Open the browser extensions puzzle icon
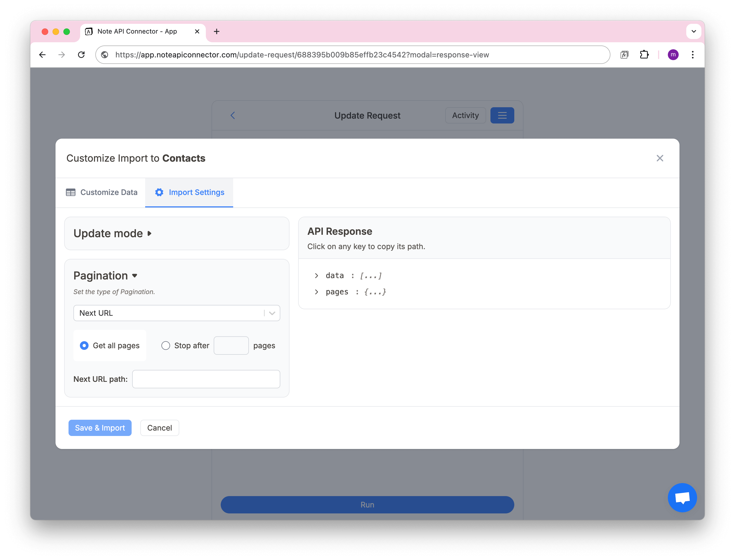The width and height of the screenshot is (735, 560). [x=644, y=54]
